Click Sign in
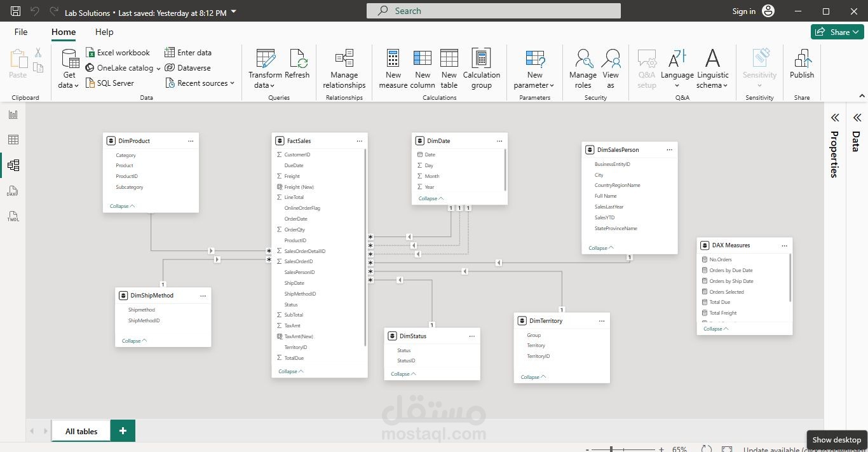The image size is (868, 452). (x=743, y=11)
